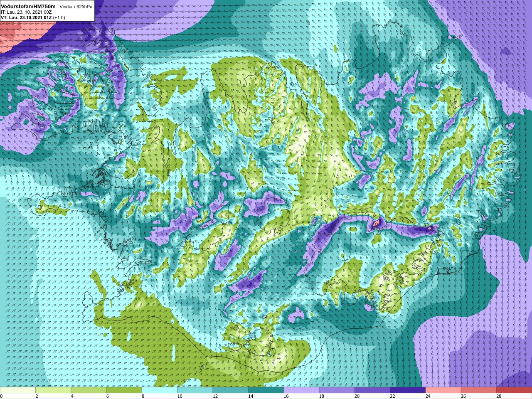The height and width of the screenshot is (399, 532).
Task: Pick the light pink 24–26 legend swatch
Action: click(x=443, y=390)
